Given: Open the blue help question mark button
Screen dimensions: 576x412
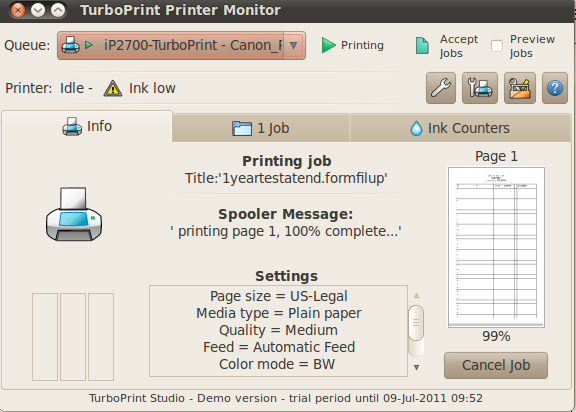Looking at the screenshot, I should point(555,88).
